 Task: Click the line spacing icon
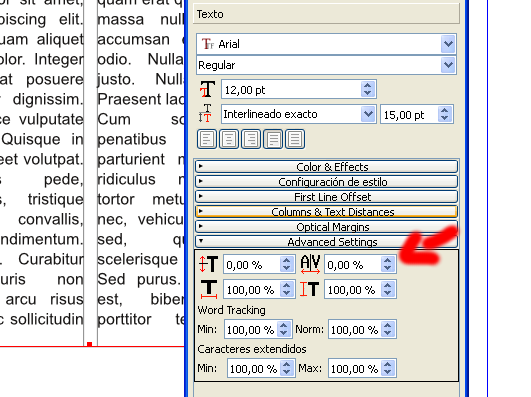click(205, 113)
